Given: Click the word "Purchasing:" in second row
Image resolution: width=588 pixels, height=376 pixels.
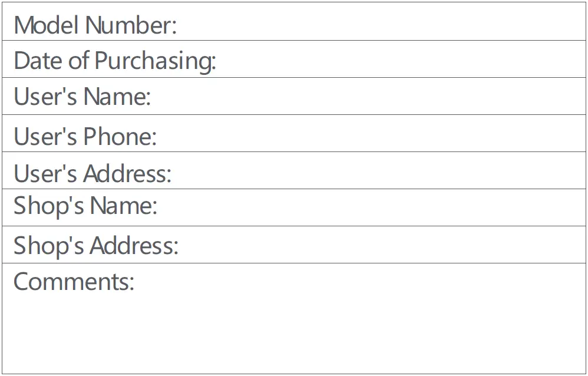Looking at the screenshot, I should [x=155, y=61].
